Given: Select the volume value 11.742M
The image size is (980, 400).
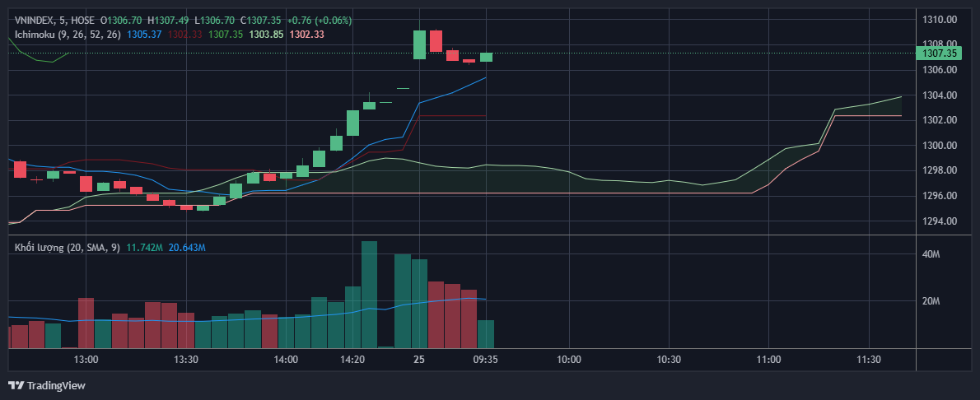Looking at the screenshot, I should pos(144,248).
